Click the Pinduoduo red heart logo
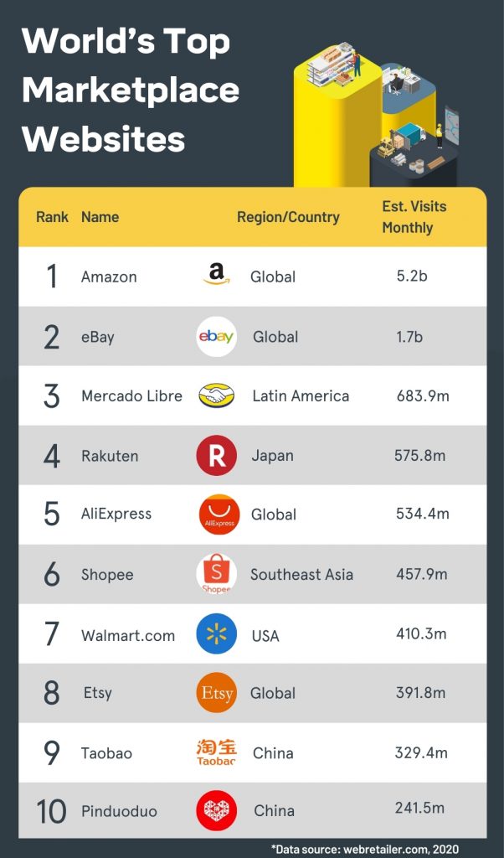The height and width of the screenshot is (858, 504). 216,811
